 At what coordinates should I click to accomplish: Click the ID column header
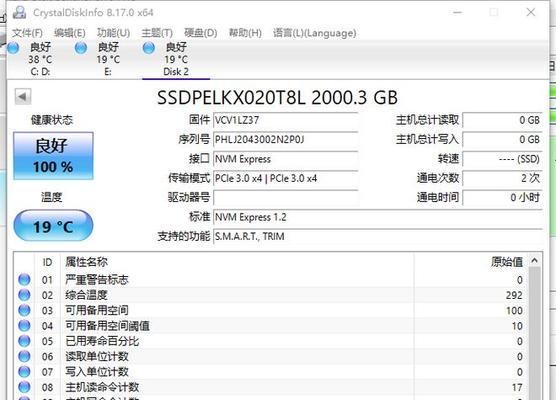pyautogui.click(x=47, y=262)
